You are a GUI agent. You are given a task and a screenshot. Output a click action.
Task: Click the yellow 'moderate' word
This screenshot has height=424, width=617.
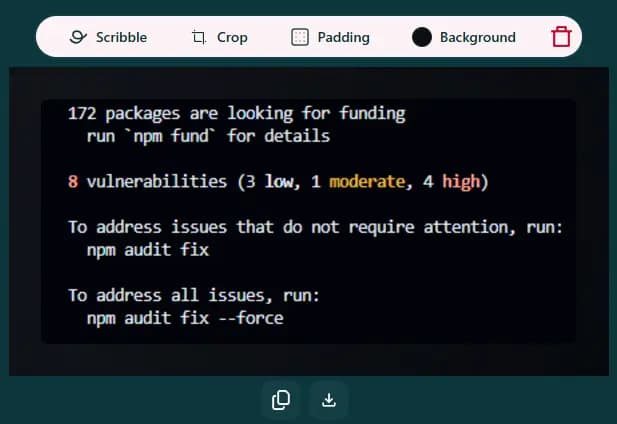[367, 182]
